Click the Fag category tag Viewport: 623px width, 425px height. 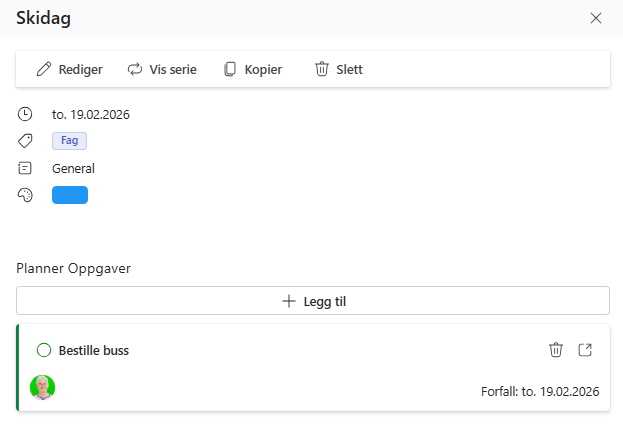click(69, 141)
